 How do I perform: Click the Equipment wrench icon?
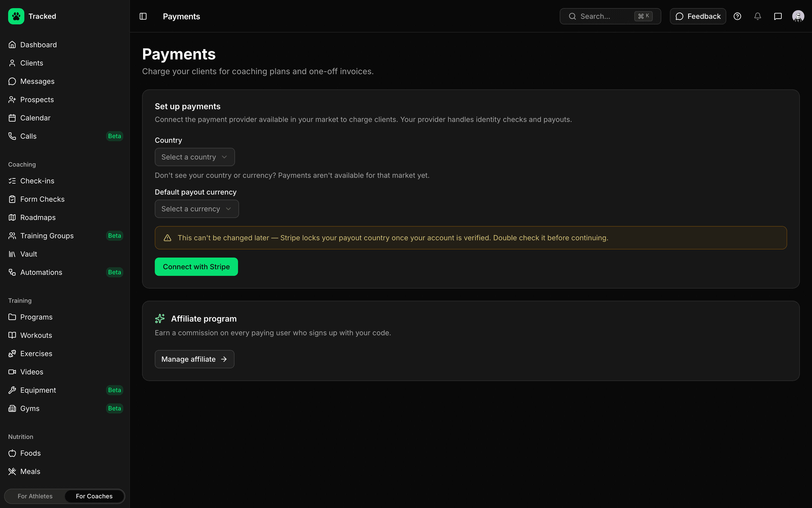[x=12, y=390]
